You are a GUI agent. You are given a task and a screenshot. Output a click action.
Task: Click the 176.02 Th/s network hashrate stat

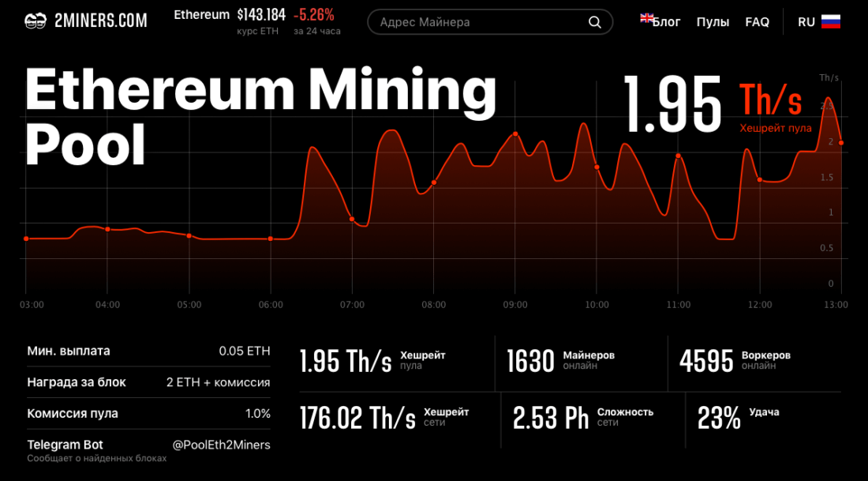[384, 417]
